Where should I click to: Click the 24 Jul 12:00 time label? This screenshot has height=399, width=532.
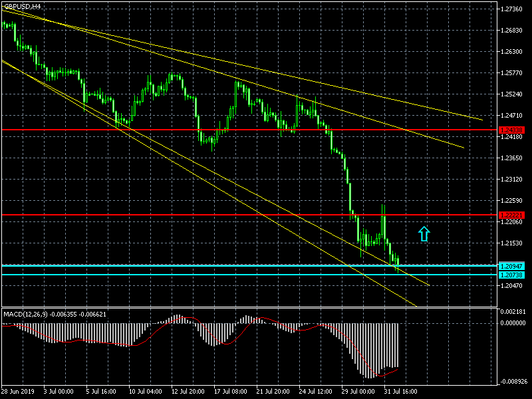coord(315,392)
